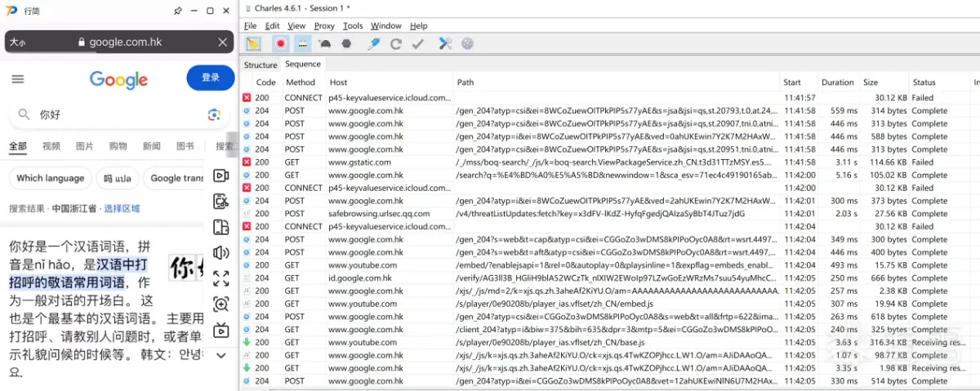This screenshot has height=391, width=980.
Task: Click the Repeat request circular arrow icon
Action: pyautogui.click(x=396, y=43)
